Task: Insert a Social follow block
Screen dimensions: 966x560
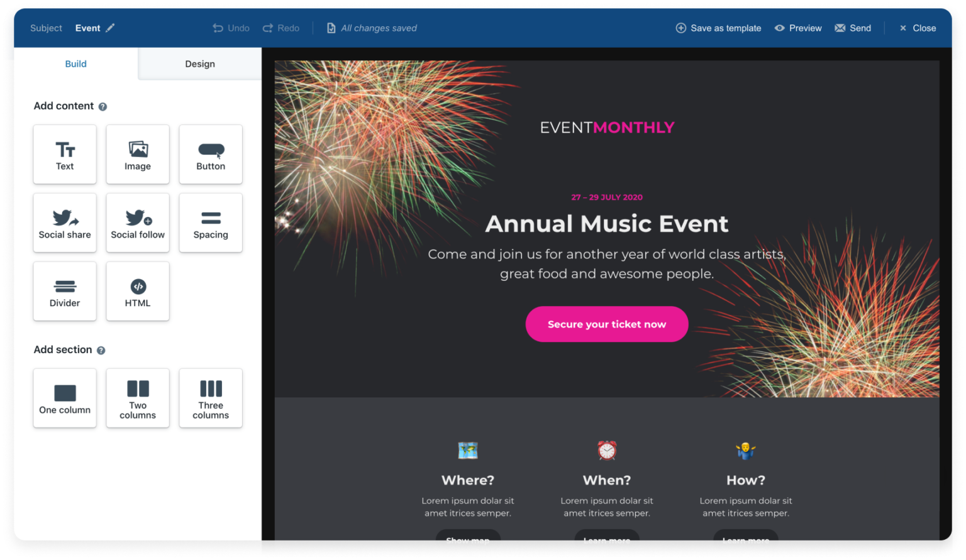Action: tap(138, 222)
